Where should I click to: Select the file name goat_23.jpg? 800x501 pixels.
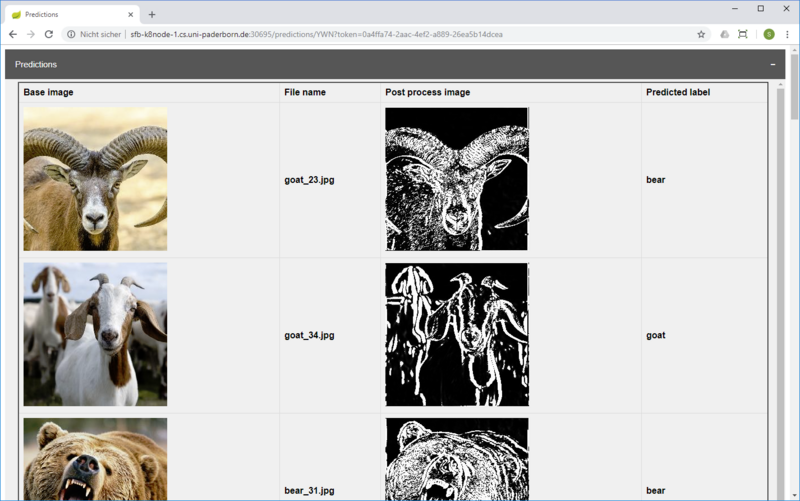[309, 180]
